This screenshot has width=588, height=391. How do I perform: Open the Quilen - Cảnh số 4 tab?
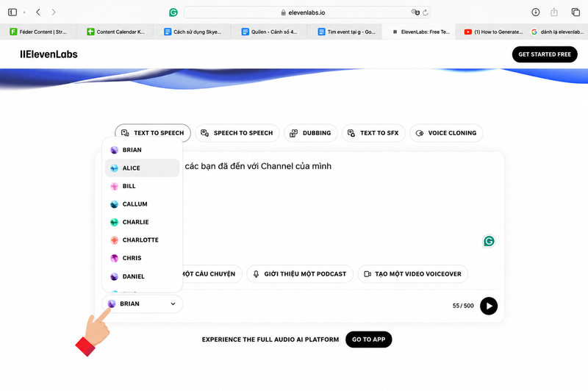(269, 32)
